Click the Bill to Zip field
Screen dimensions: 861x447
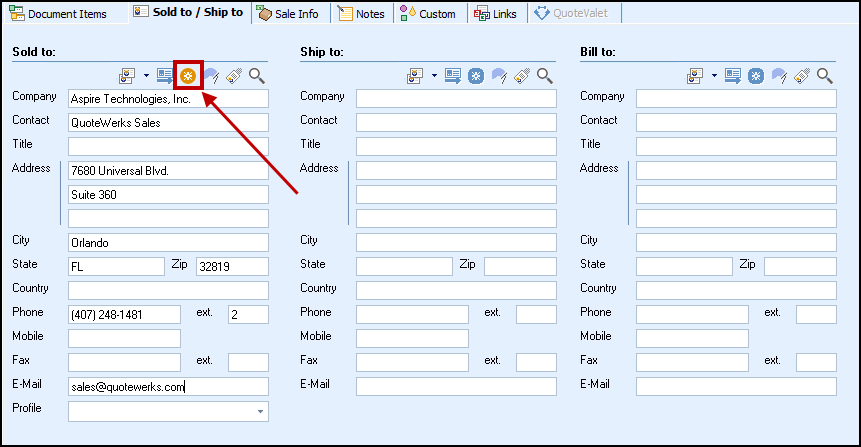coord(800,267)
